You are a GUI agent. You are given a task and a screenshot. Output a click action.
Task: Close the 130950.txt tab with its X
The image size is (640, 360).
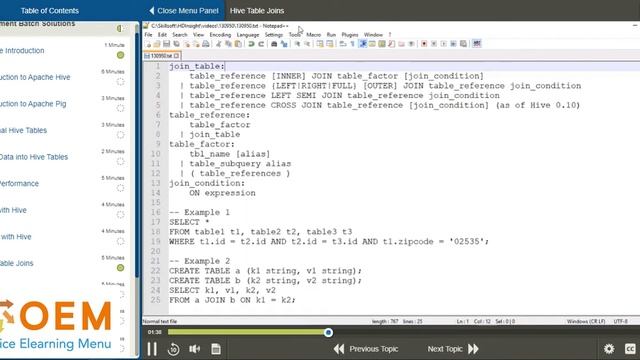click(x=176, y=56)
